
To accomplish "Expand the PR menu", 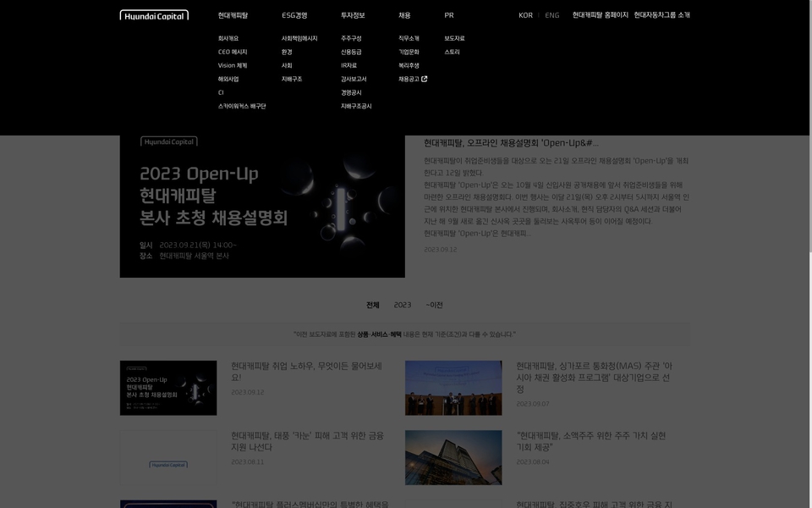I will coord(449,15).
